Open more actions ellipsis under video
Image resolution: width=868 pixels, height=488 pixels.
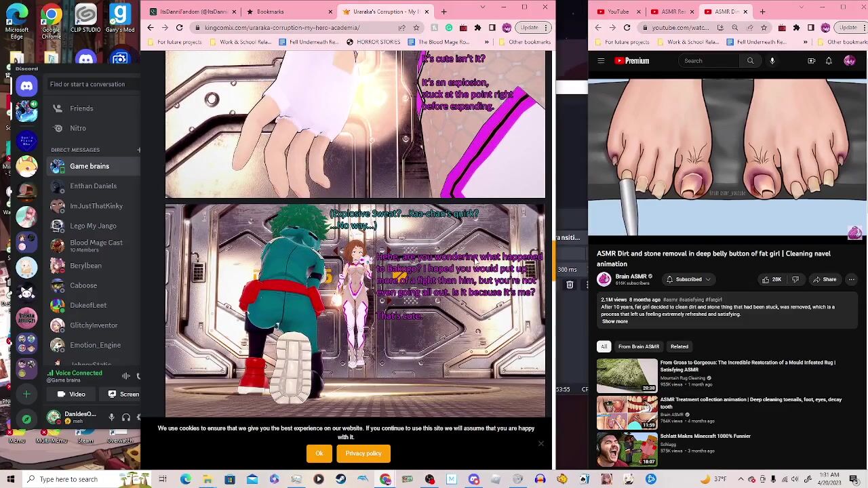[851, 279]
